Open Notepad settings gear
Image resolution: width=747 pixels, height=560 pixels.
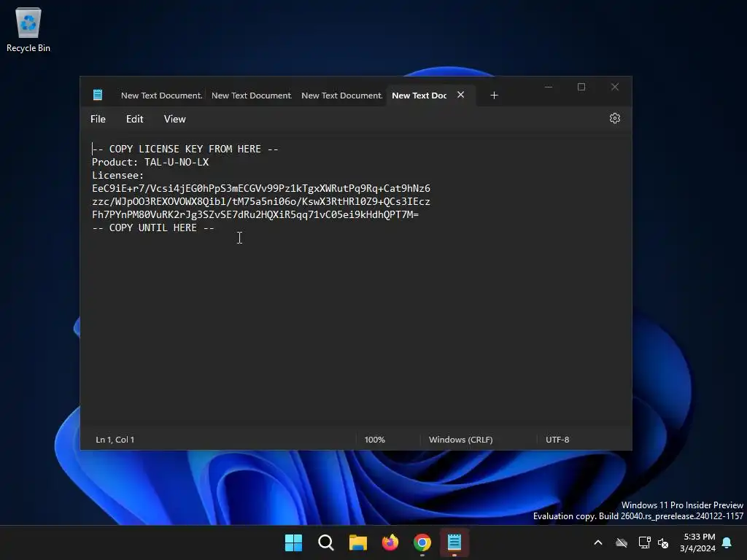[614, 118]
